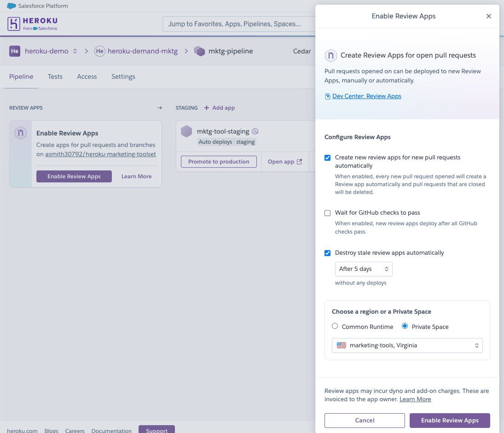This screenshot has width=504, height=433.
Task: Uncheck create review apps automatically
Action: pyautogui.click(x=328, y=158)
